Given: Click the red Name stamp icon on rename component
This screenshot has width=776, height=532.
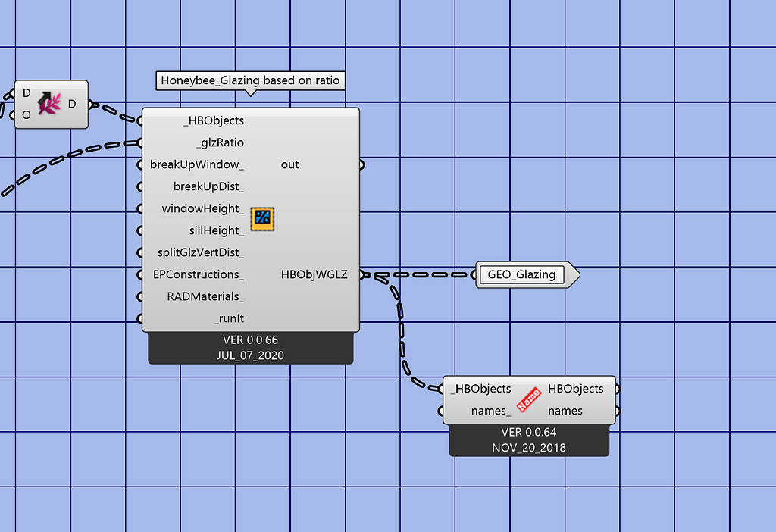Looking at the screenshot, I should pyautogui.click(x=530, y=398).
